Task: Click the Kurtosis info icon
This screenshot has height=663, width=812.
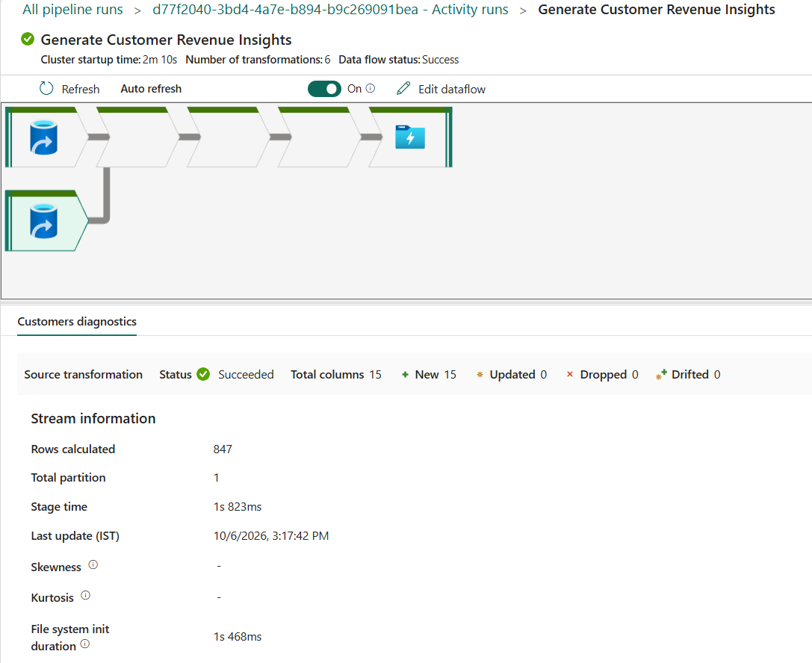Action: tap(85, 595)
